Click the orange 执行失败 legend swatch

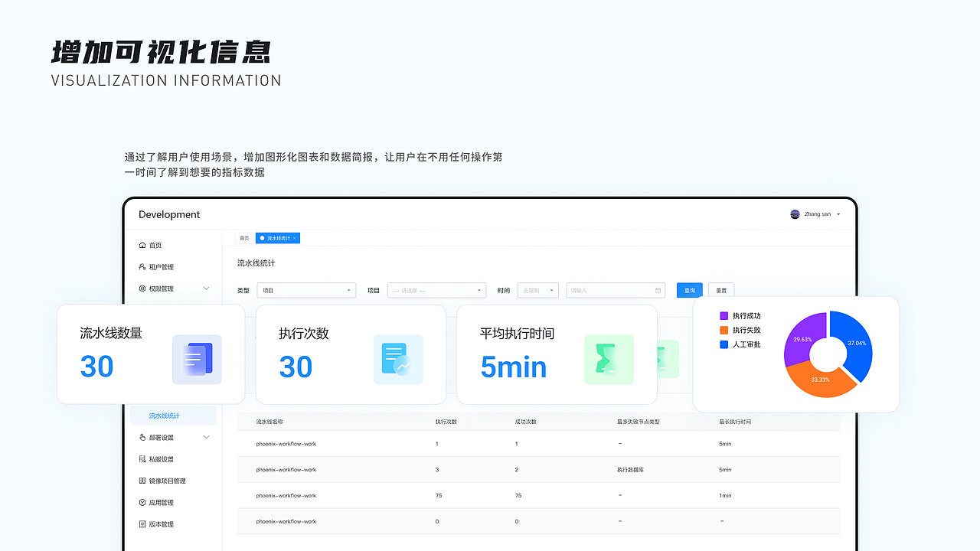pos(724,331)
